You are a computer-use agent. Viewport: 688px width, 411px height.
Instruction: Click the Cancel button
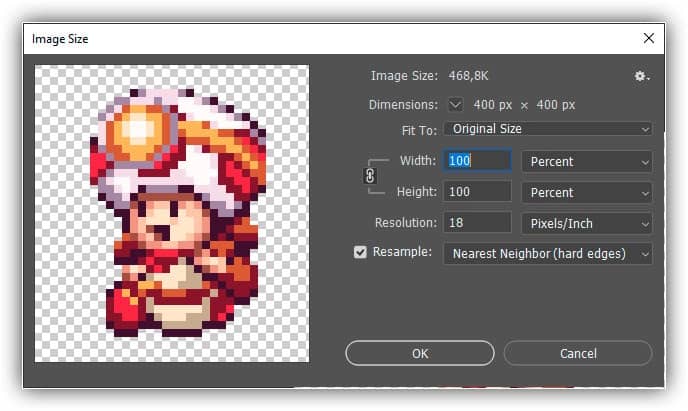pyautogui.click(x=578, y=354)
